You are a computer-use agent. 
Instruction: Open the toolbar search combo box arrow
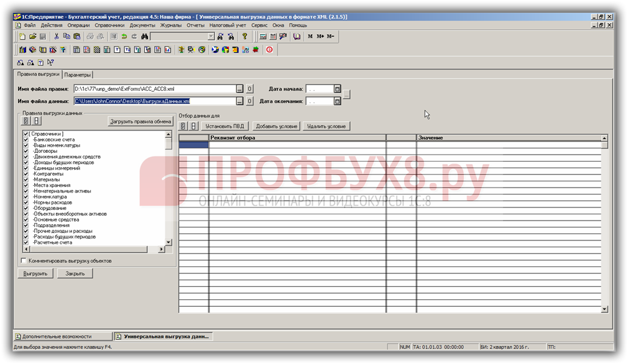[211, 37]
